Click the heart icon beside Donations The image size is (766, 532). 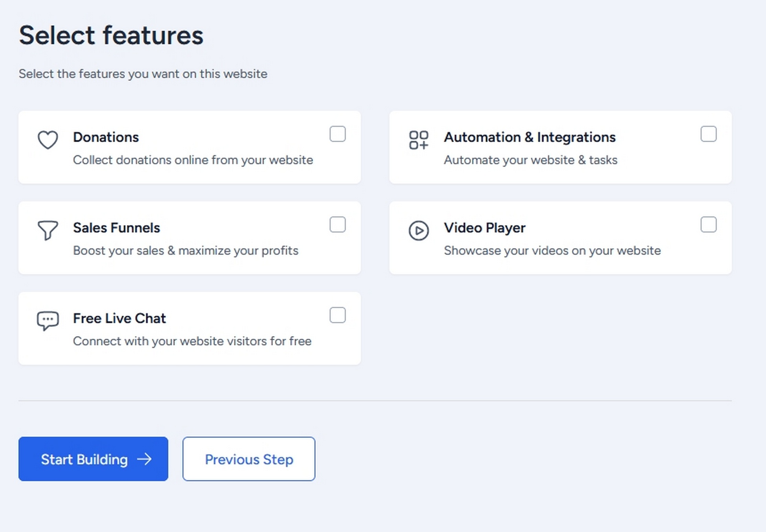click(48, 140)
